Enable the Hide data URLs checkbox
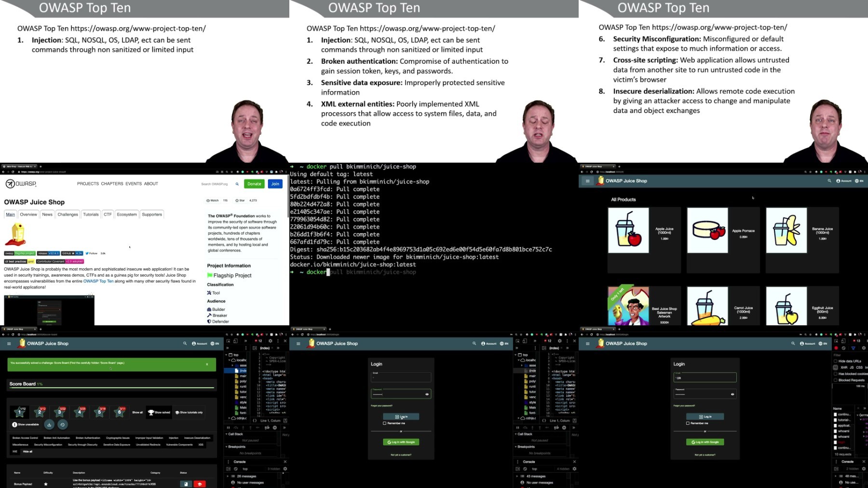Image resolution: width=868 pixels, height=488 pixels. pyautogui.click(x=836, y=361)
